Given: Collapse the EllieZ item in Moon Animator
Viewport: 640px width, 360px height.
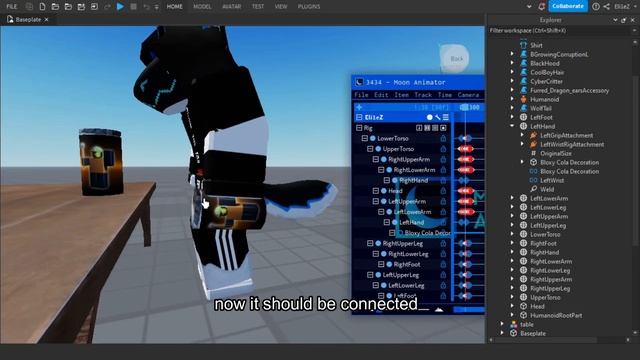Looking at the screenshot, I should [x=359, y=118].
